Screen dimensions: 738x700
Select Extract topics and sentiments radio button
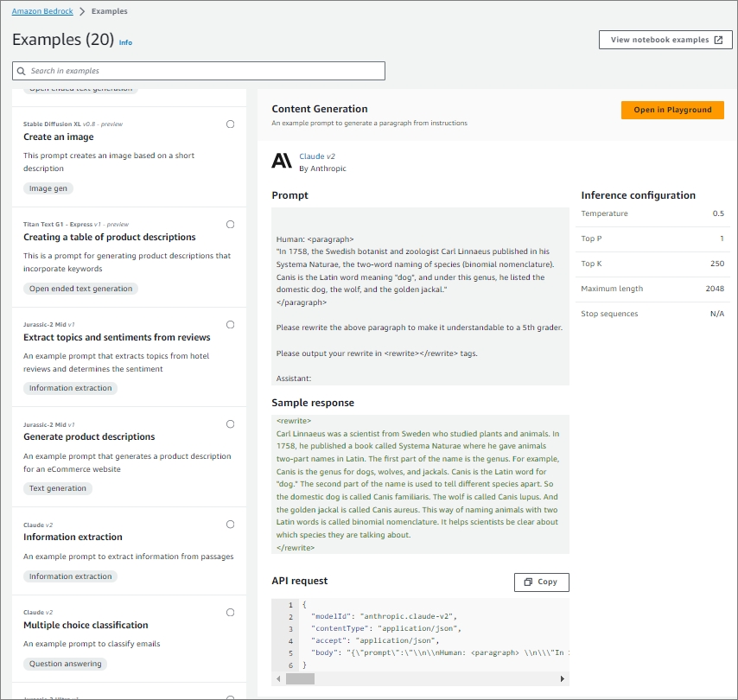tap(230, 325)
